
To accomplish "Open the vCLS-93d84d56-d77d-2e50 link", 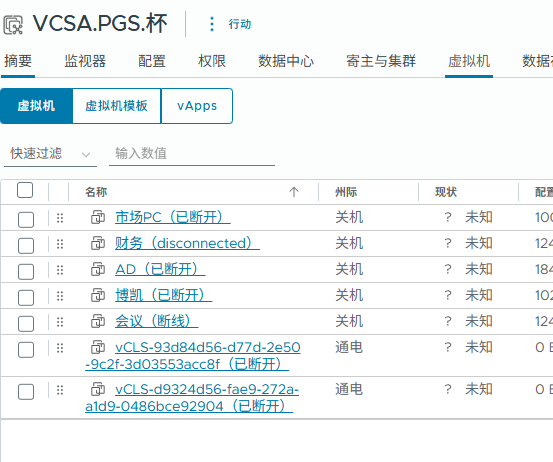I will point(193,356).
